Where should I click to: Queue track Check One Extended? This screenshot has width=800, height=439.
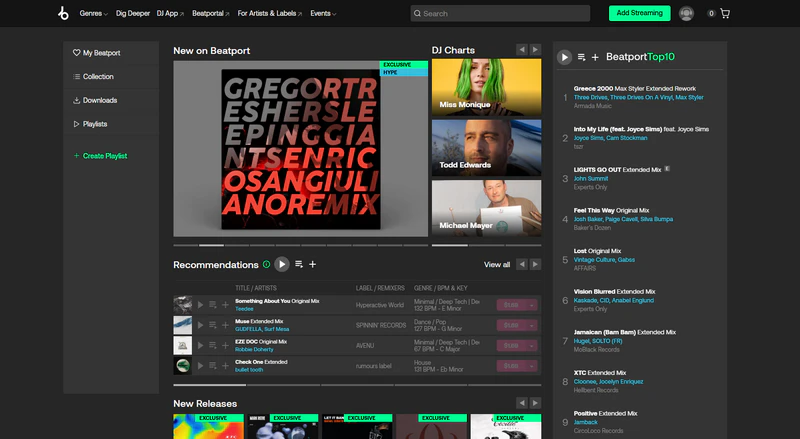click(x=213, y=366)
